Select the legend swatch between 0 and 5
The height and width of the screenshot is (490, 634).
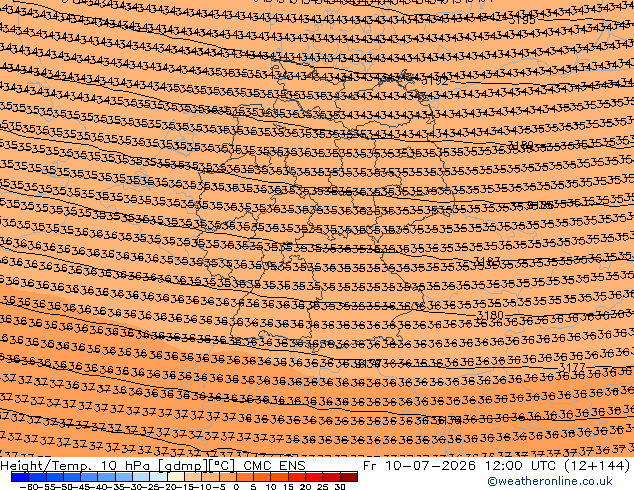(x=245, y=477)
